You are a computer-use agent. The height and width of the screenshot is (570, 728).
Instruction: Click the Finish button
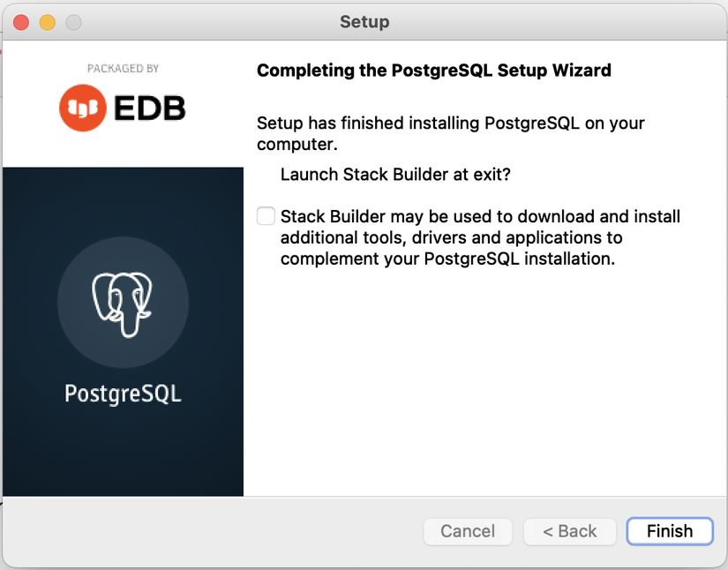coord(669,531)
